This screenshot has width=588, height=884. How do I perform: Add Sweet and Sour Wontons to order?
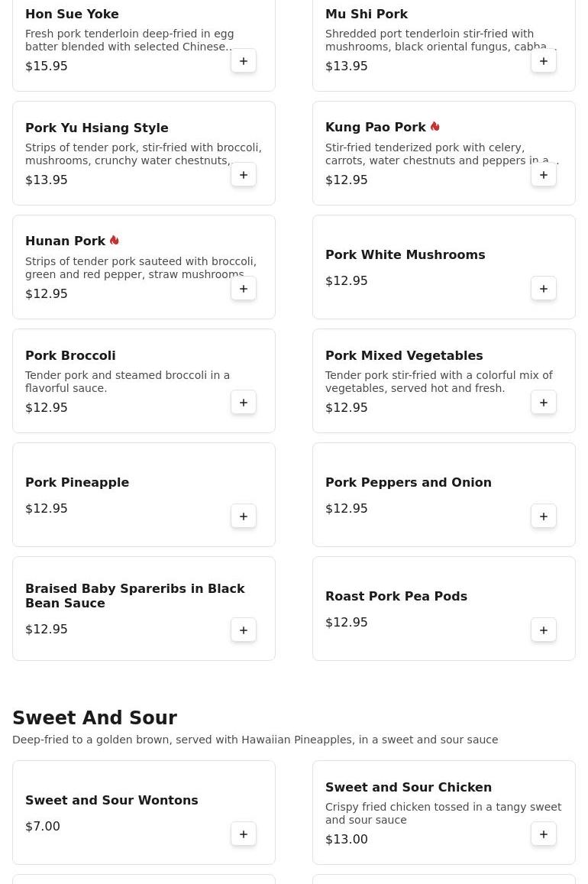tap(244, 834)
